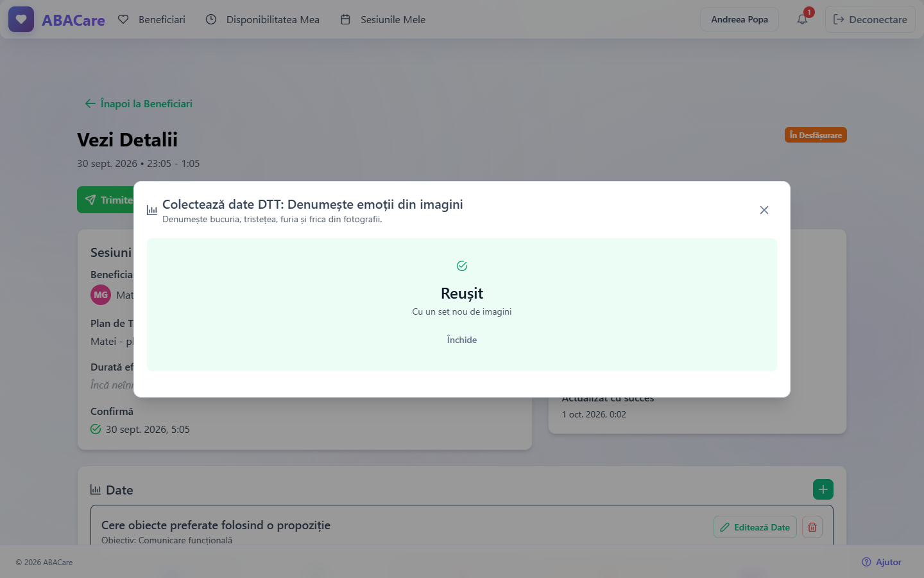This screenshot has width=924, height=578.
Task: Click the dialog subtitle about emotions
Action: point(272,219)
